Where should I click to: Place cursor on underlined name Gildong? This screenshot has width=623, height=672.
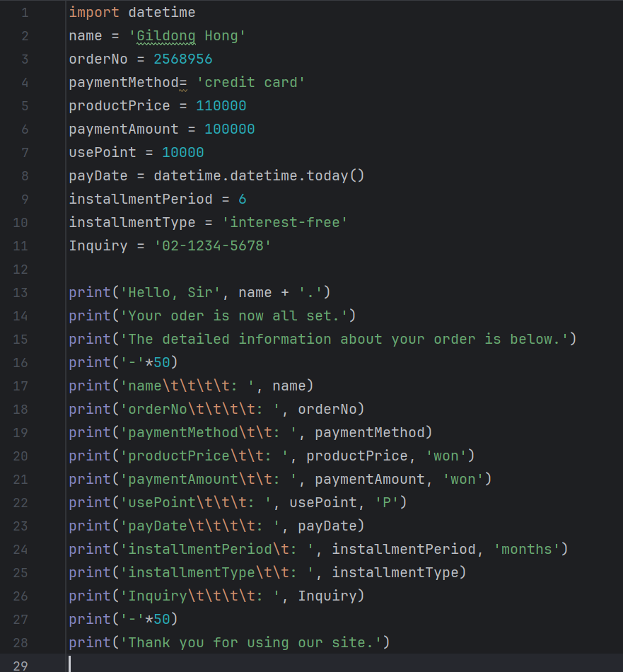(166, 36)
